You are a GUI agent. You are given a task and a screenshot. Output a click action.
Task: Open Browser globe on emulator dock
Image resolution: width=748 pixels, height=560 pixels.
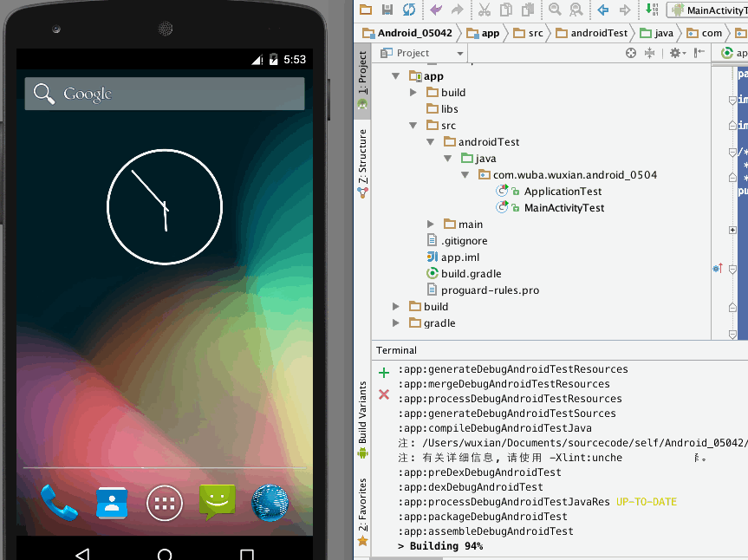coord(270,503)
